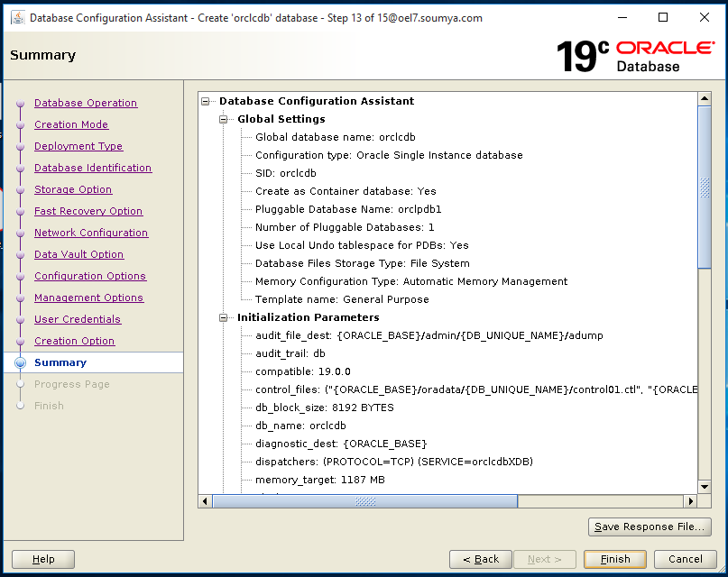Click the 'Initialization Parameters' heading text
Image resolution: width=728 pixels, height=577 pixels.
(309, 317)
